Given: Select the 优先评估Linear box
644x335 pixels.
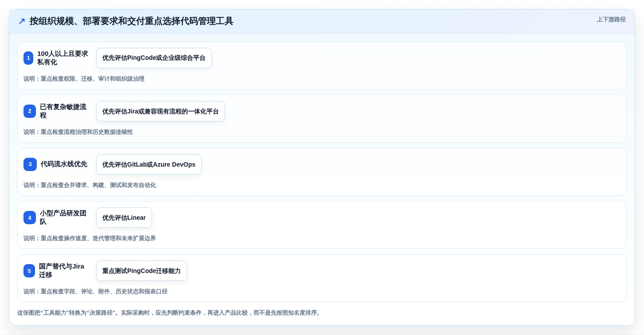Looking at the screenshot, I should (124, 218).
